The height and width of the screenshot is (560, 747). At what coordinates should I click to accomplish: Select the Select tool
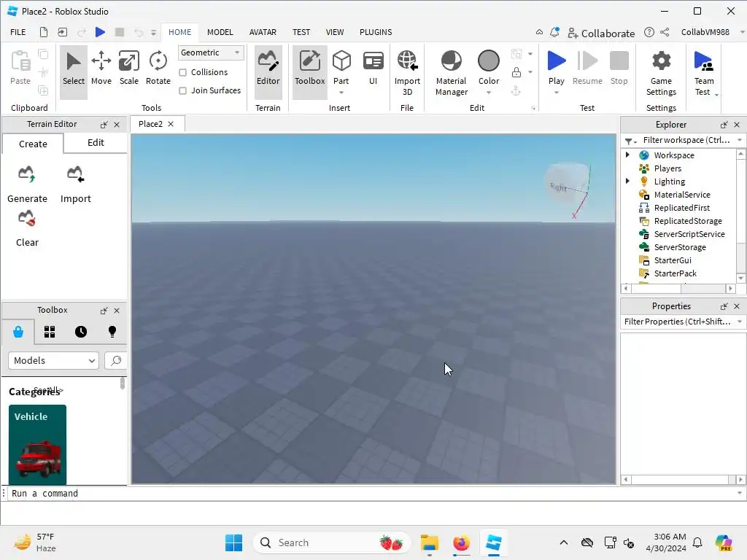74,72
